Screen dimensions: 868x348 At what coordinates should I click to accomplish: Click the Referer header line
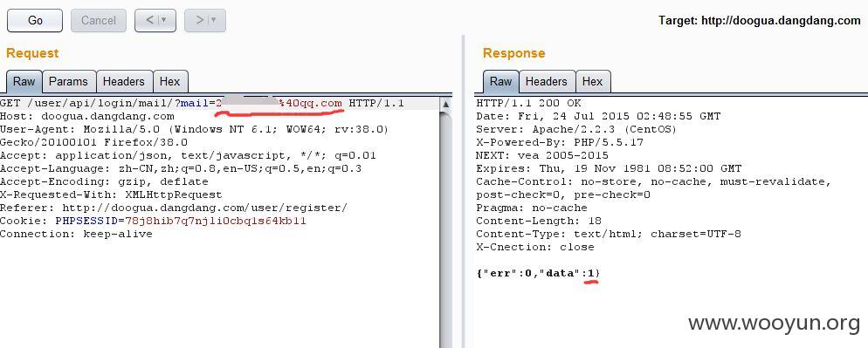pos(174,208)
